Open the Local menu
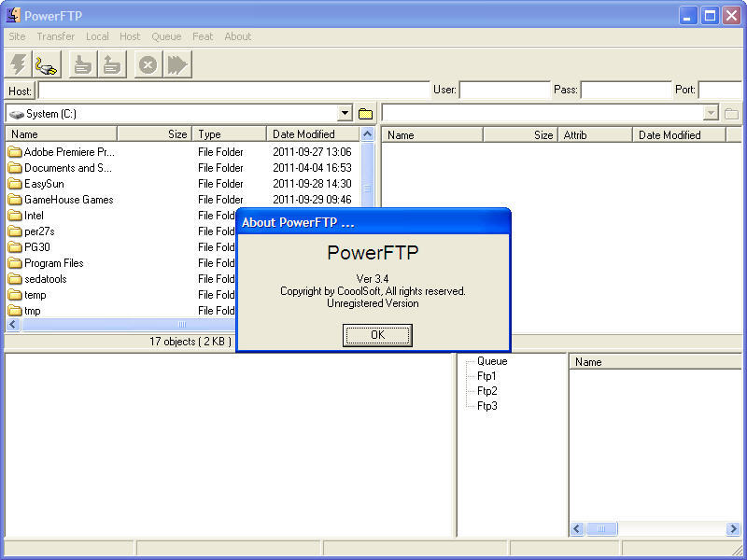This screenshot has height=560, width=747. point(97,36)
